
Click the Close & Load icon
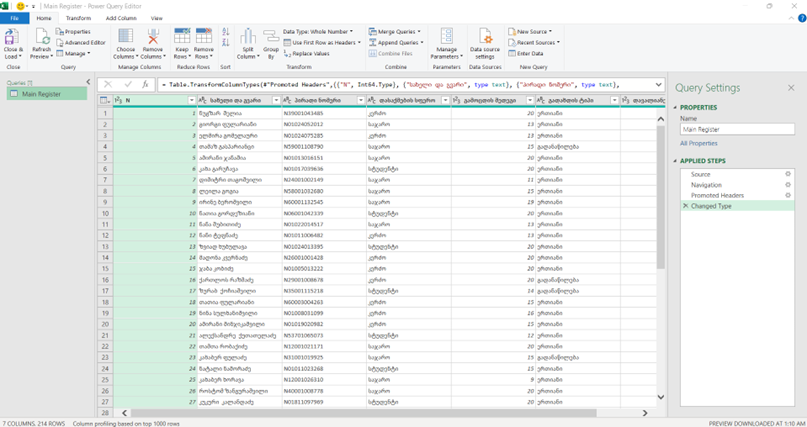pyautogui.click(x=13, y=38)
